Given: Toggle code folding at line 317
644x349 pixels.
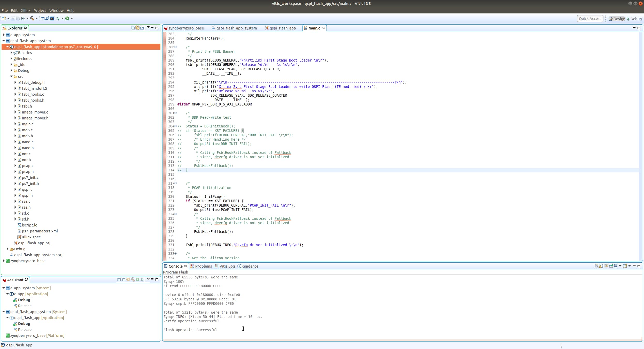Looking at the screenshot, I should pyautogui.click(x=176, y=183).
